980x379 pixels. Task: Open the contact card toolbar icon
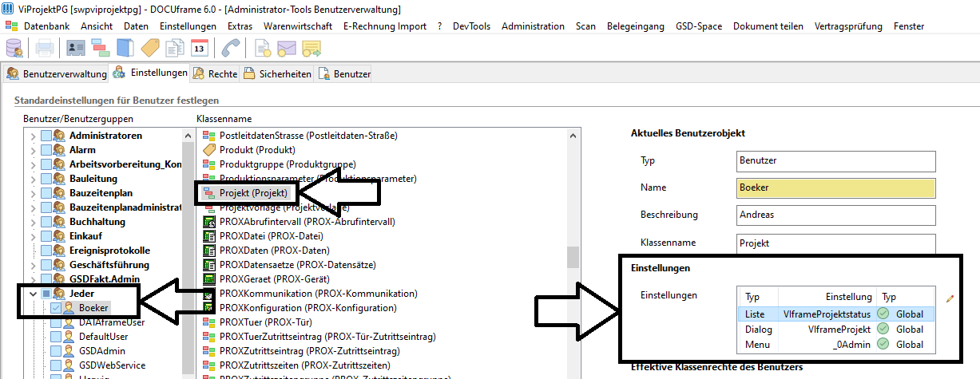click(77, 48)
